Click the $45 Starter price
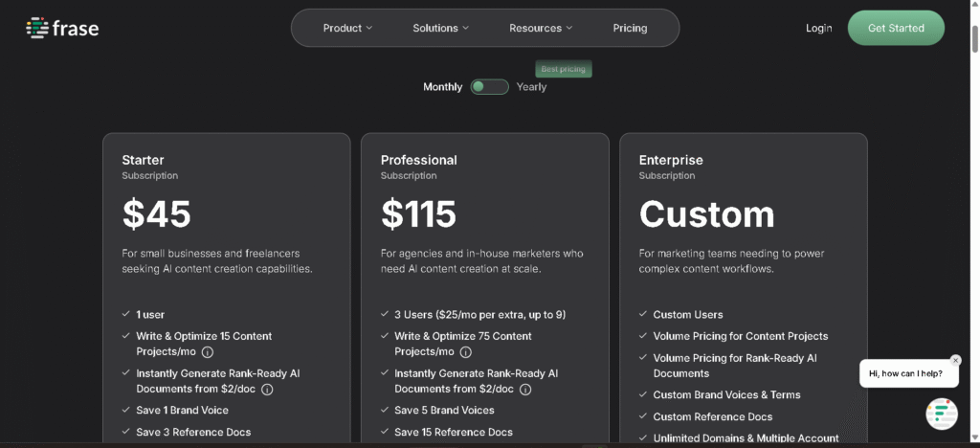This screenshot has height=448, width=980. 156,213
